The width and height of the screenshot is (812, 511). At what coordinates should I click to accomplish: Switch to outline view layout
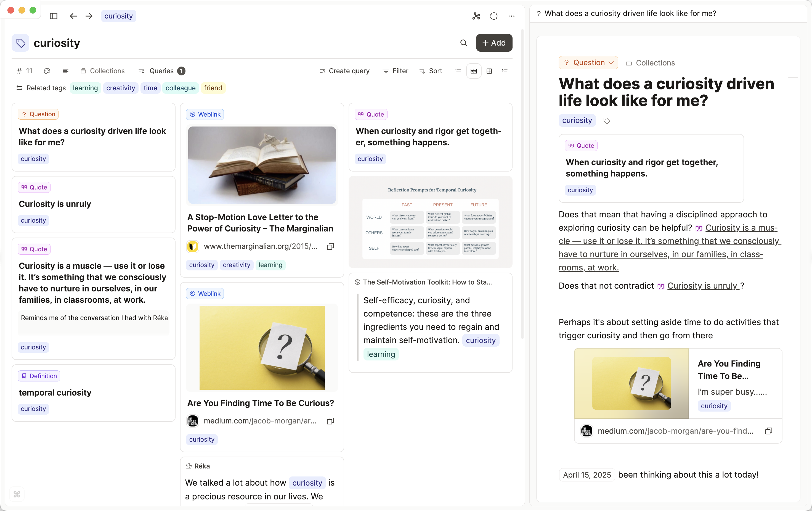tap(505, 71)
